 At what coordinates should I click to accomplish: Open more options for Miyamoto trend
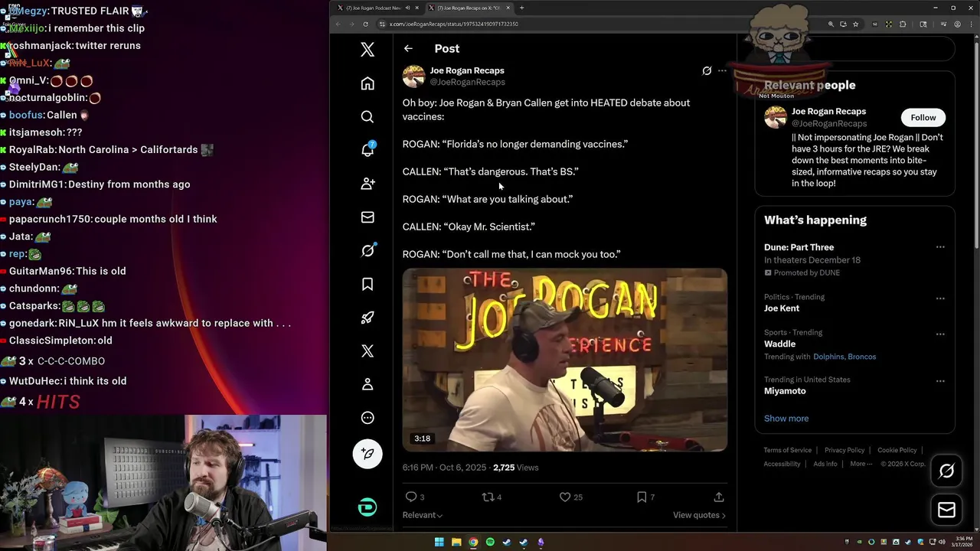[x=940, y=381]
